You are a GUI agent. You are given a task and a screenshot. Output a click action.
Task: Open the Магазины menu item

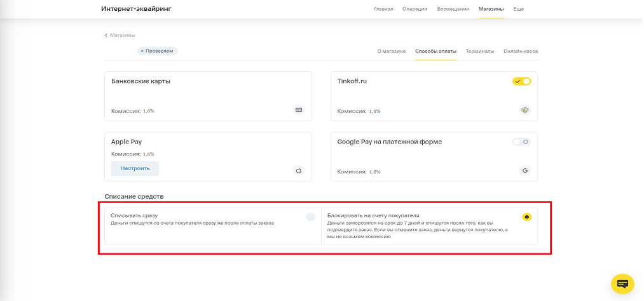click(491, 9)
